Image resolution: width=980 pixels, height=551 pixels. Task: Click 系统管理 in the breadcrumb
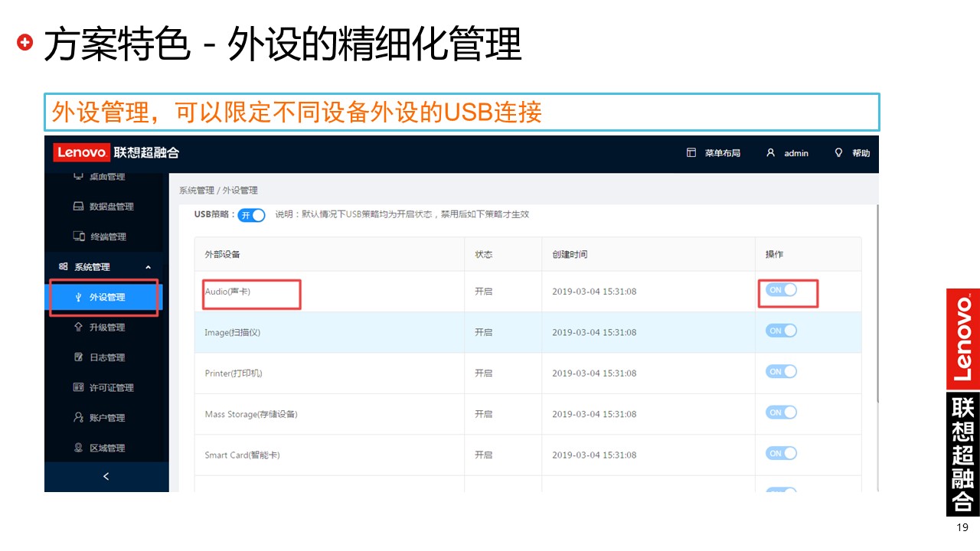pyautogui.click(x=197, y=190)
